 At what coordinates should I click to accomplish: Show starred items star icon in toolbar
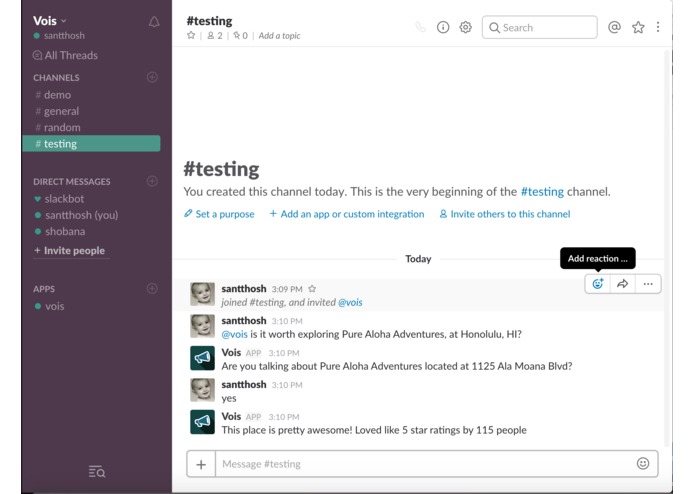(638, 27)
